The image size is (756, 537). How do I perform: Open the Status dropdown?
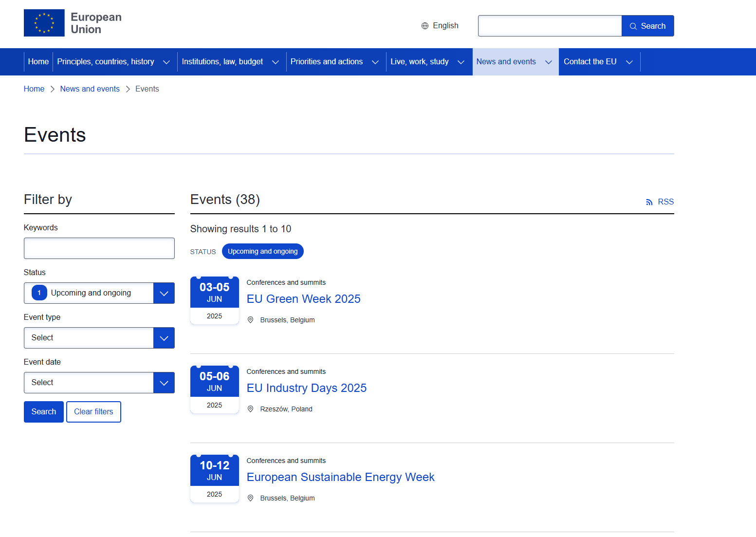coord(99,293)
